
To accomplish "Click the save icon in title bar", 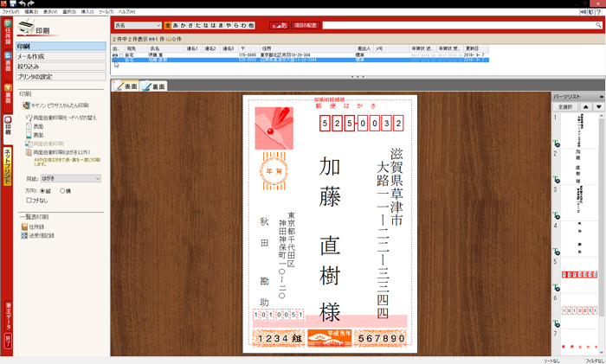I will [13, 3].
